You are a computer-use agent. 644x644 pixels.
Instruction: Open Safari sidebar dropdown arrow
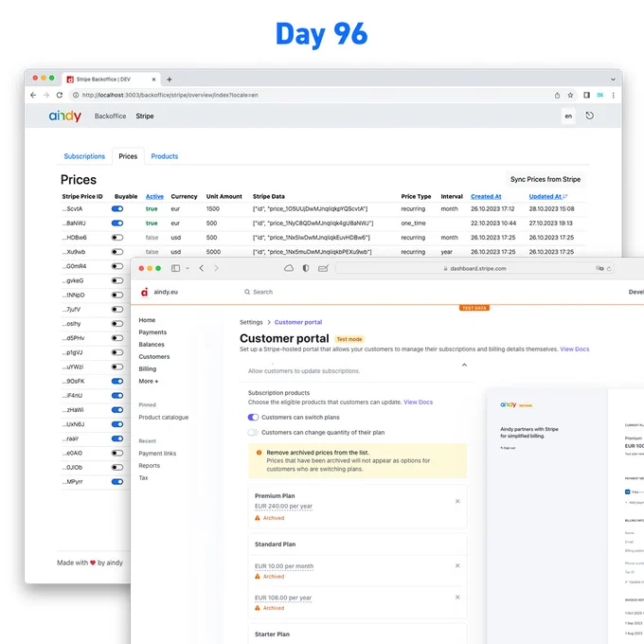click(x=188, y=268)
